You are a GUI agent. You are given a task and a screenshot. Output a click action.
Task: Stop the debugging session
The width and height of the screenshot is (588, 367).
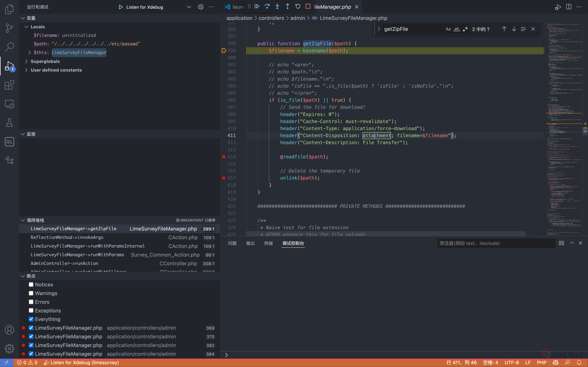[x=308, y=7]
